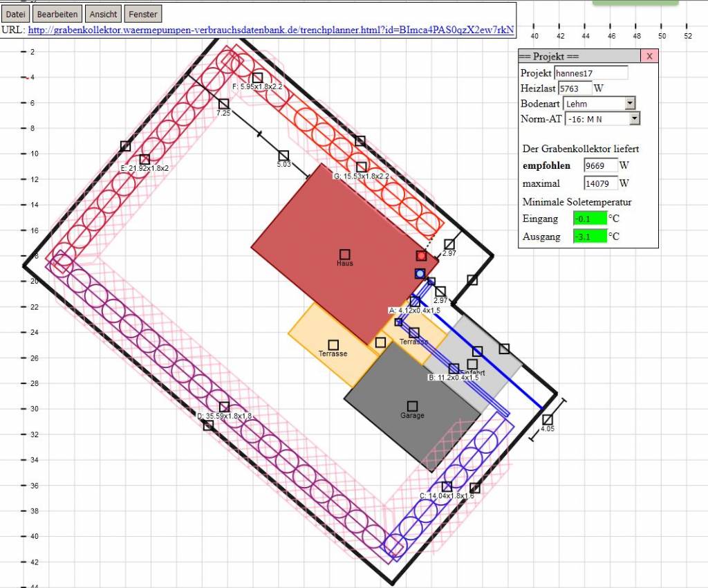
Task: Click the Bearbeiten button
Action: (57, 14)
